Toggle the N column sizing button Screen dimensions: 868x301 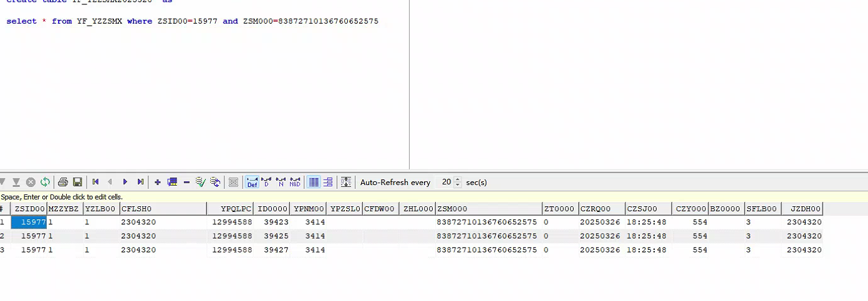[x=281, y=182]
